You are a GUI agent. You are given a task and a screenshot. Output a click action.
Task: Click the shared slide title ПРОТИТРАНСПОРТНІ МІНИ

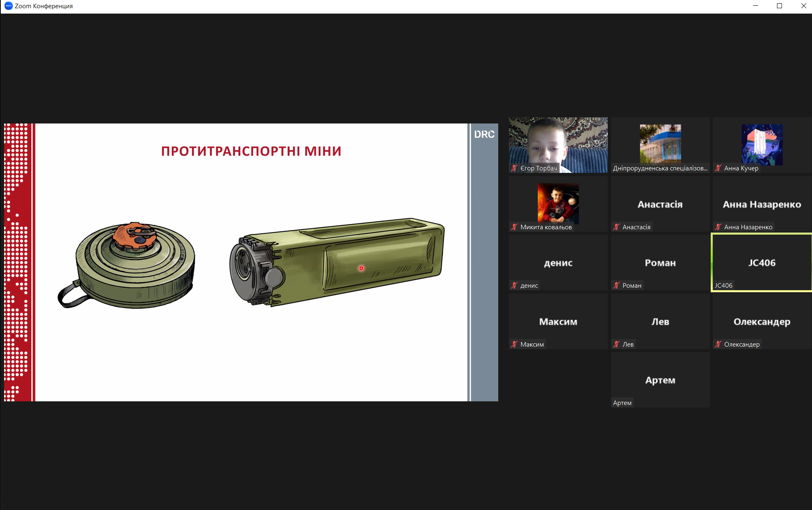click(x=251, y=151)
